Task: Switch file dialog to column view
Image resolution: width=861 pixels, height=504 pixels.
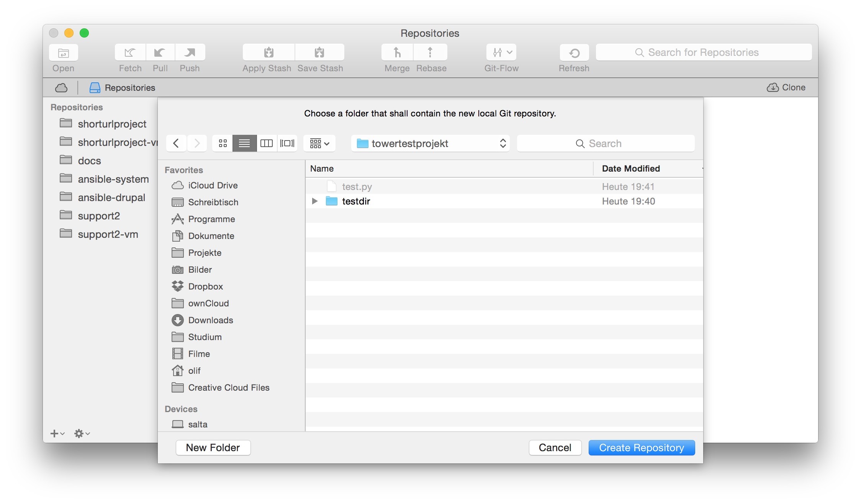Action: pos(266,144)
